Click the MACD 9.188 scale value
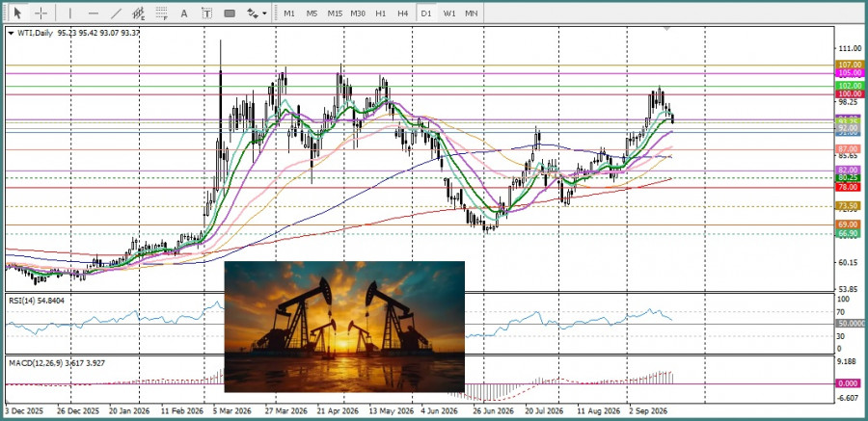This screenshot has width=868, height=421. pyautogui.click(x=849, y=363)
